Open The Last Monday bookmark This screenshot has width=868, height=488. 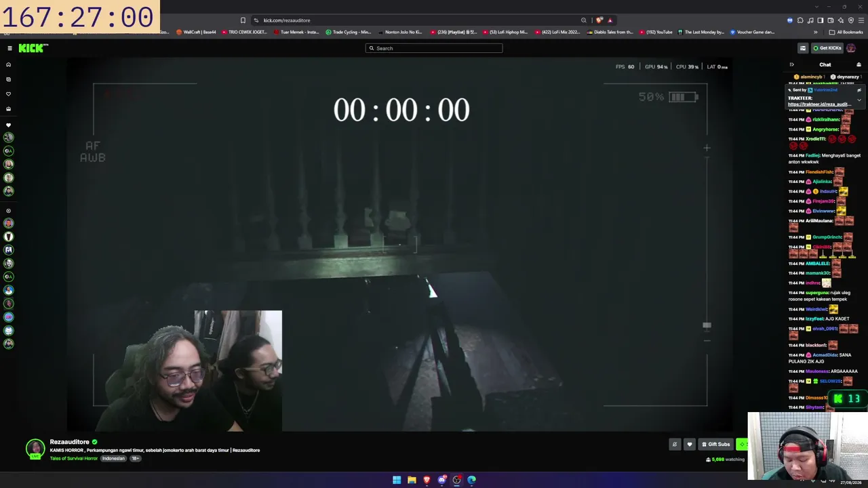701,32
